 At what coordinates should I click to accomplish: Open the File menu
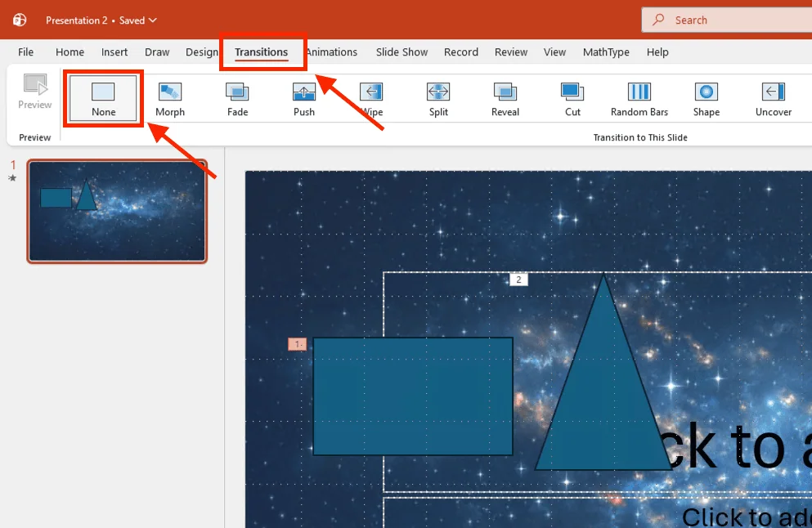point(25,51)
